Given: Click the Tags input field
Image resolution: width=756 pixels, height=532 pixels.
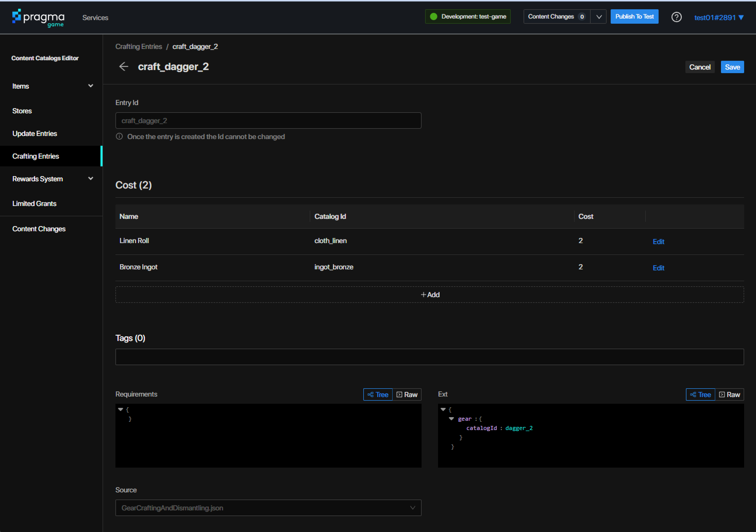Looking at the screenshot, I should coord(429,357).
